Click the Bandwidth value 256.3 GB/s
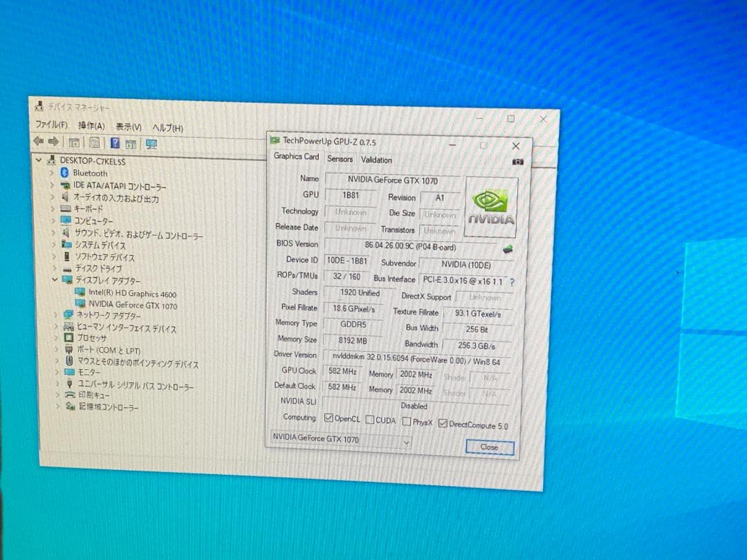Image resolution: width=747 pixels, height=560 pixels. (x=477, y=346)
